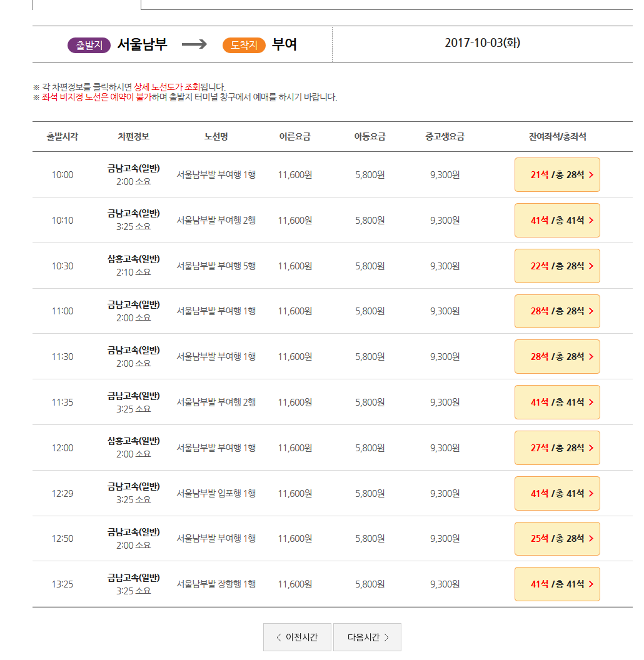The image size is (644, 660).
Task: Choose the 10:10 bus with 41석 remaining
Action: pyautogui.click(x=557, y=221)
